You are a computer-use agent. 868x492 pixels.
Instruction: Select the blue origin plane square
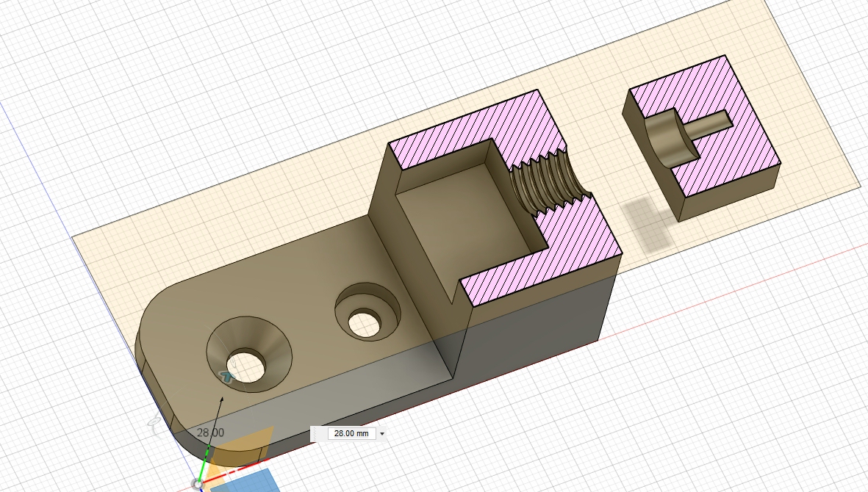pos(248,481)
